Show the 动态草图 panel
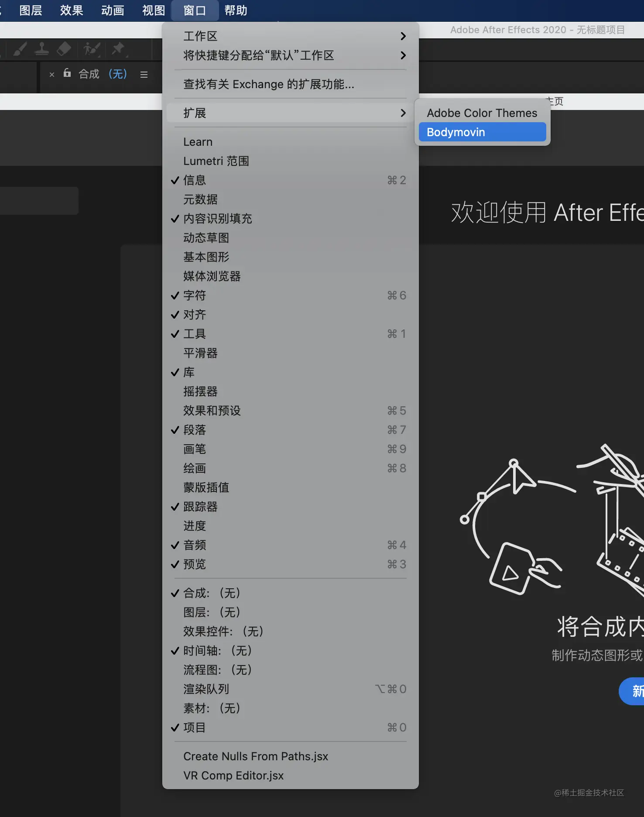This screenshot has width=644, height=817. tap(290, 238)
